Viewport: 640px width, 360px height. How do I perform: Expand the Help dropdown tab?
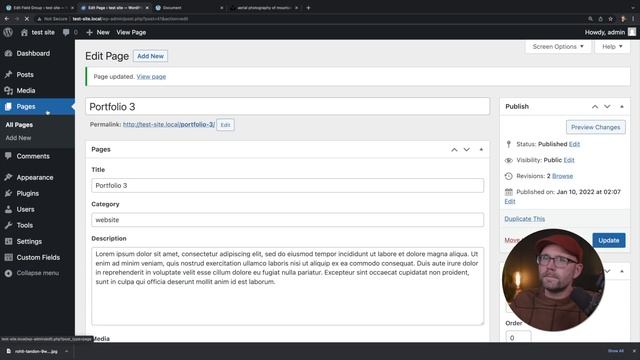coord(612,47)
